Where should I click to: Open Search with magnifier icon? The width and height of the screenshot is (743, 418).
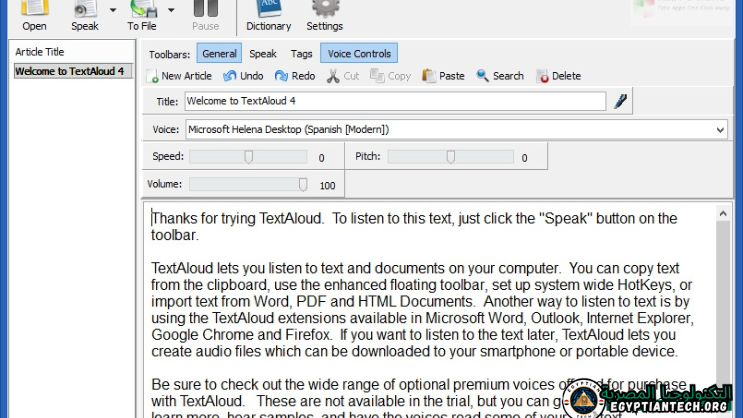(x=500, y=76)
